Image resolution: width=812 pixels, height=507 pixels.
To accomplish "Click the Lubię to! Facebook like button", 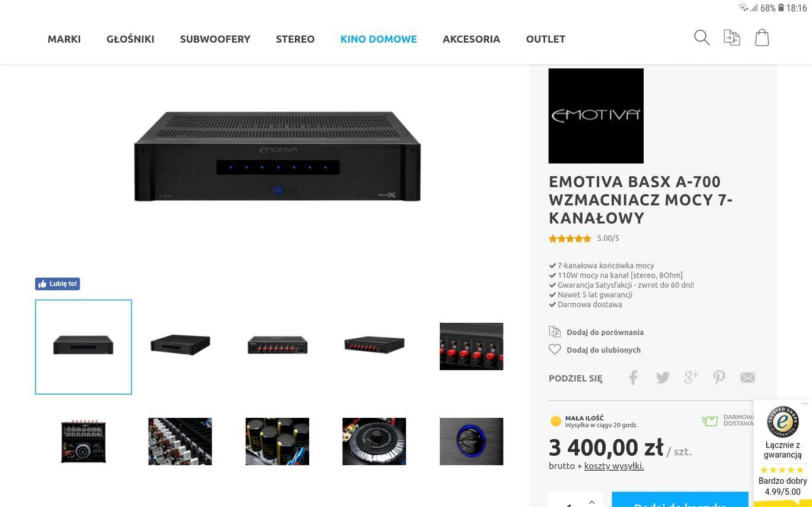I will (x=58, y=284).
